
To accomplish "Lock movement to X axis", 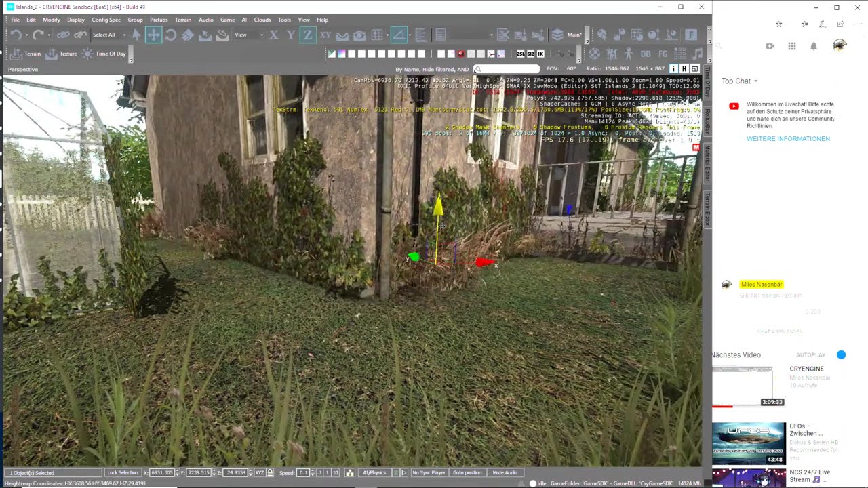I will [x=274, y=35].
